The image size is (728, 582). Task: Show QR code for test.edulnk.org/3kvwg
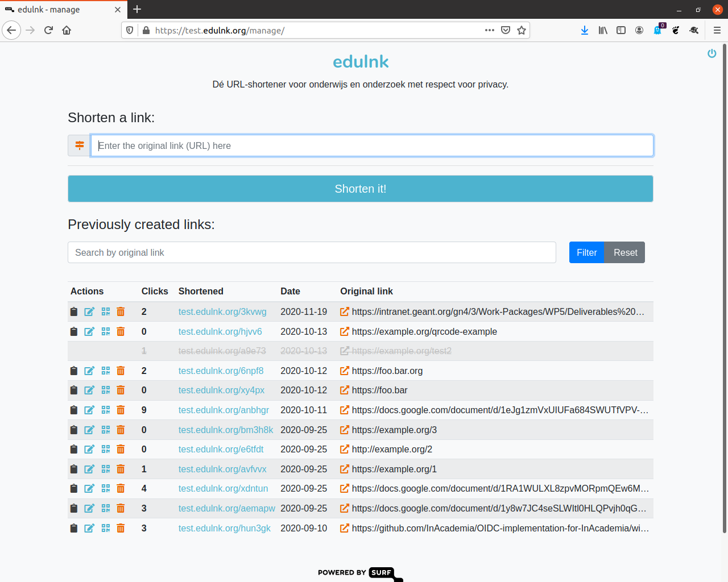point(106,311)
